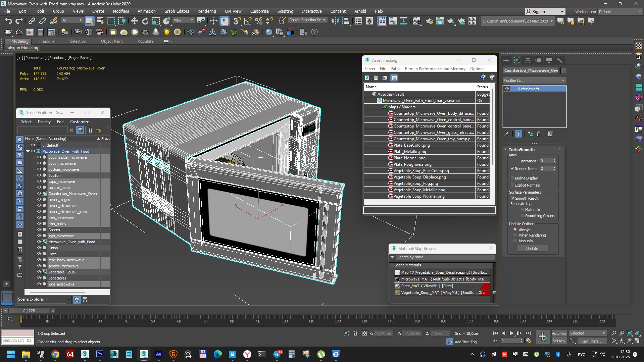Open Modifier List dropdown
Image resolution: width=644 pixels, height=362 pixels.
pyautogui.click(x=534, y=81)
